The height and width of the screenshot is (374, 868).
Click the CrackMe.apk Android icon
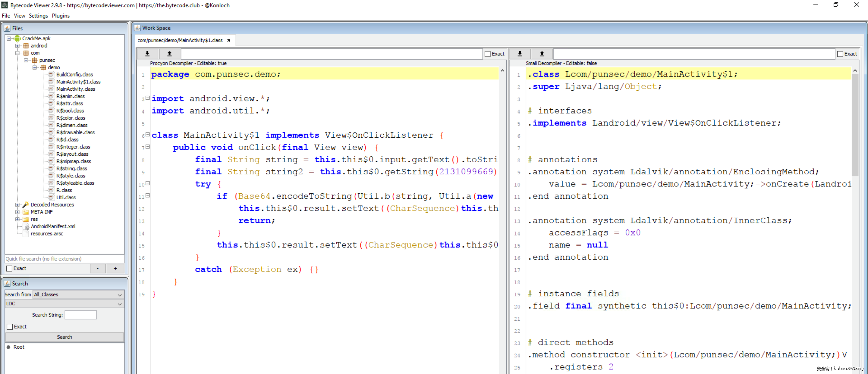tap(17, 38)
